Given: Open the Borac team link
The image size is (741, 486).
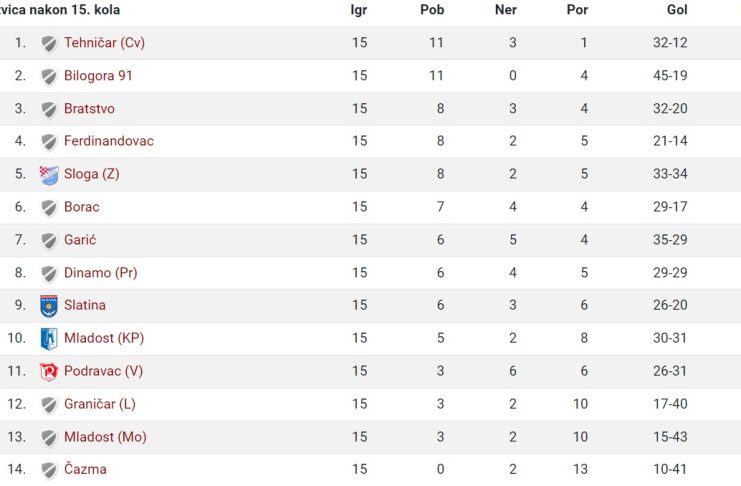Looking at the screenshot, I should tap(82, 207).
